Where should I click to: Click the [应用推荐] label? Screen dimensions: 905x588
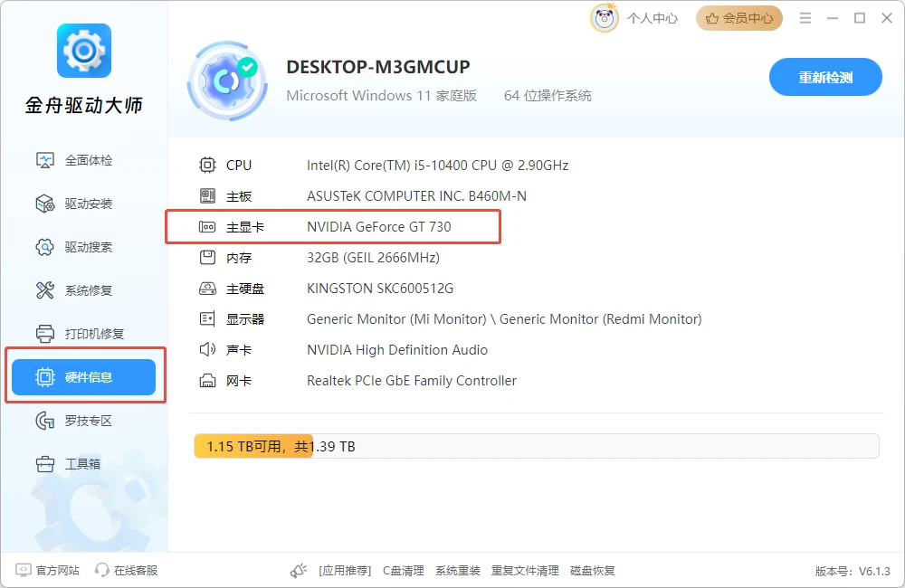(x=345, y=571)
